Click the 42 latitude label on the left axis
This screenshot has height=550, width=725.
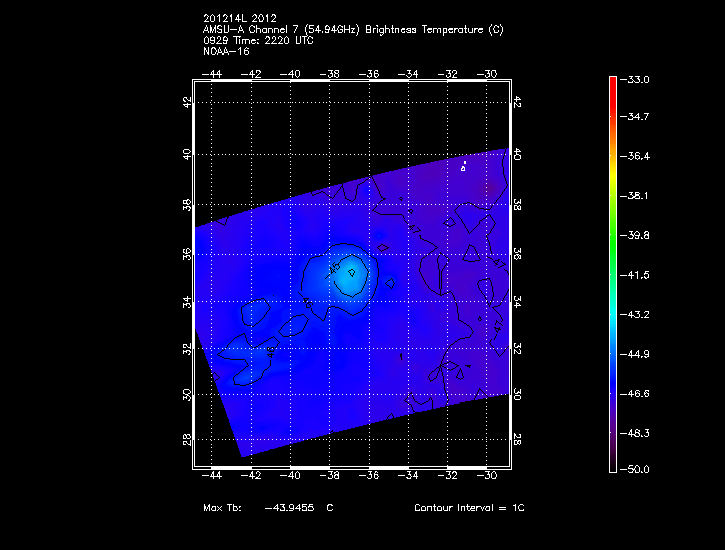click(x=187, y=103)
